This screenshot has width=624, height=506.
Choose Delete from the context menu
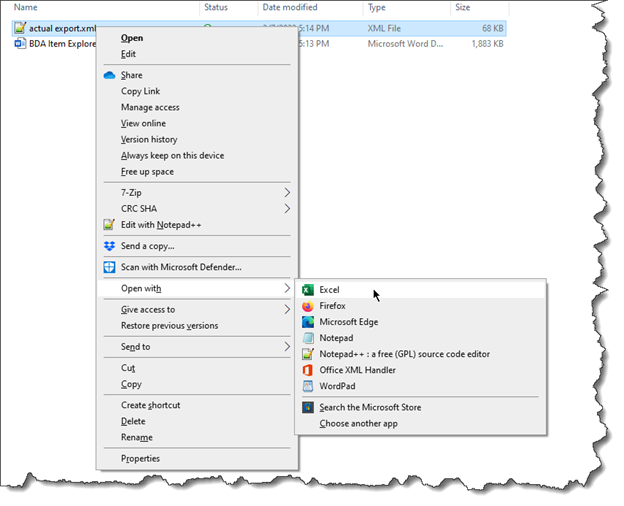(197, 421)
